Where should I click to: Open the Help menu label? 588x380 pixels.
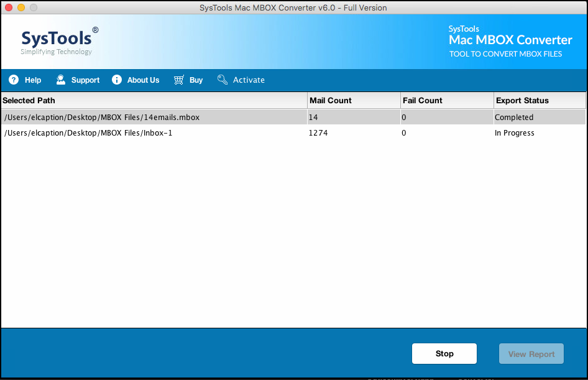coord(33,80)
